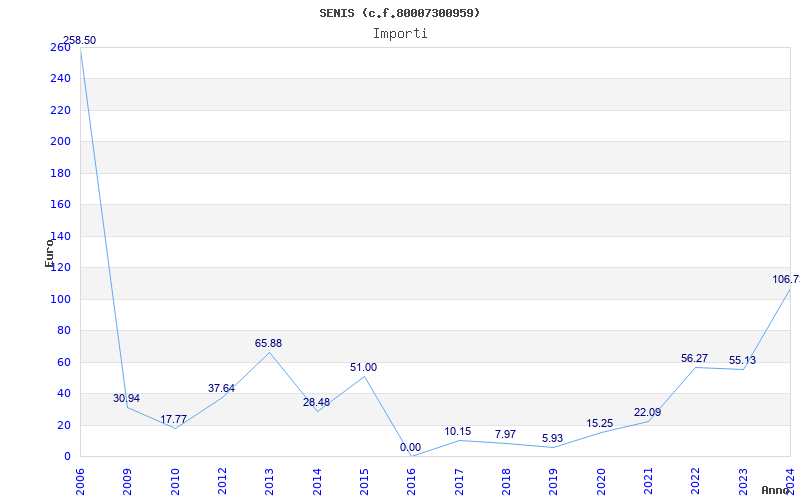Screen dimensions: 800x500
Task: Click the 60 y-axis tick label
Action: [63, 363]
